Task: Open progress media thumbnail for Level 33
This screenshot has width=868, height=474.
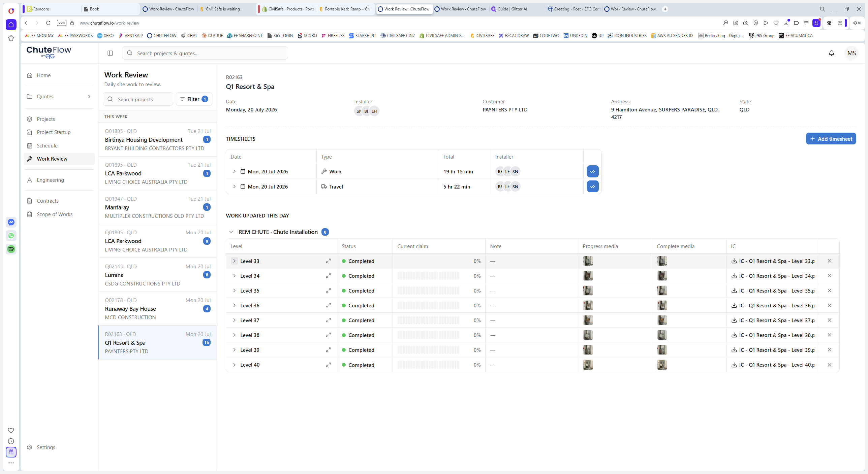Action: [x=588, y=261]
